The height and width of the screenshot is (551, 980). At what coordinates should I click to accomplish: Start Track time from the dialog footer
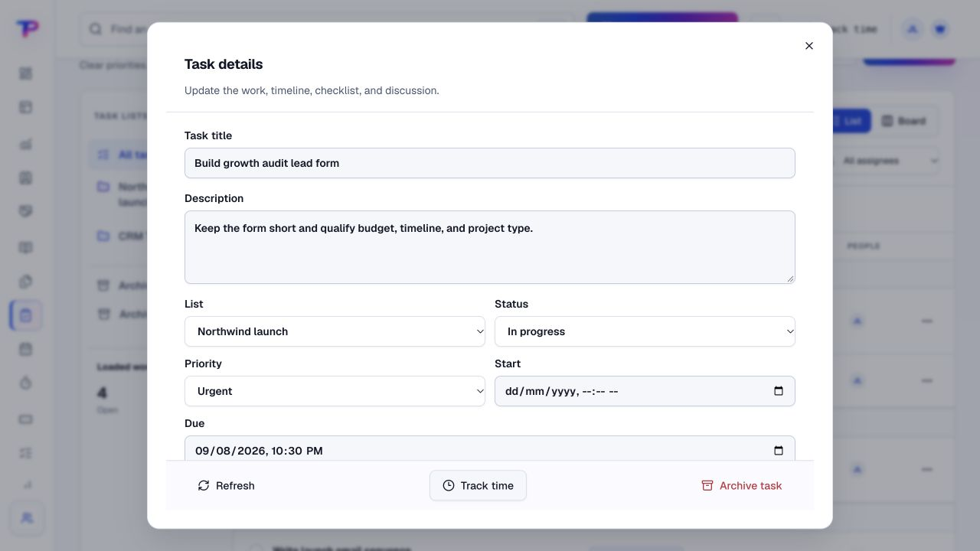pos(478,486)
